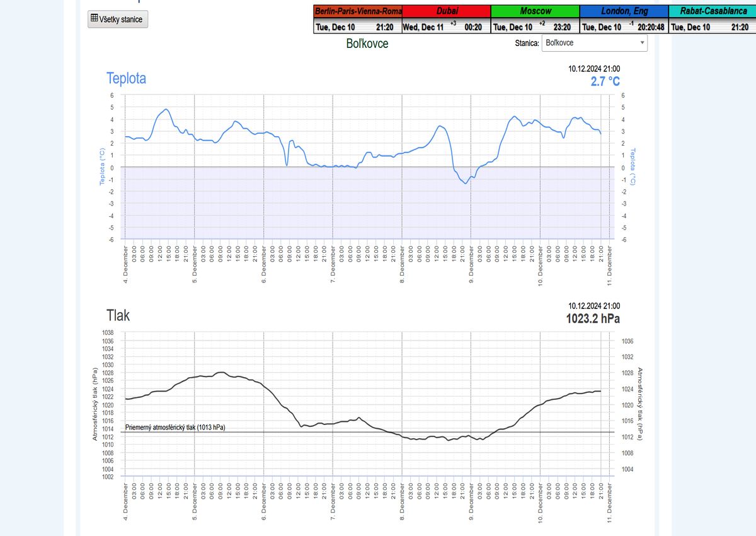Click the blue Teplota chart title
Image resolution: width=756 pixels, height=536 pixels.
[x=126, y=79]
